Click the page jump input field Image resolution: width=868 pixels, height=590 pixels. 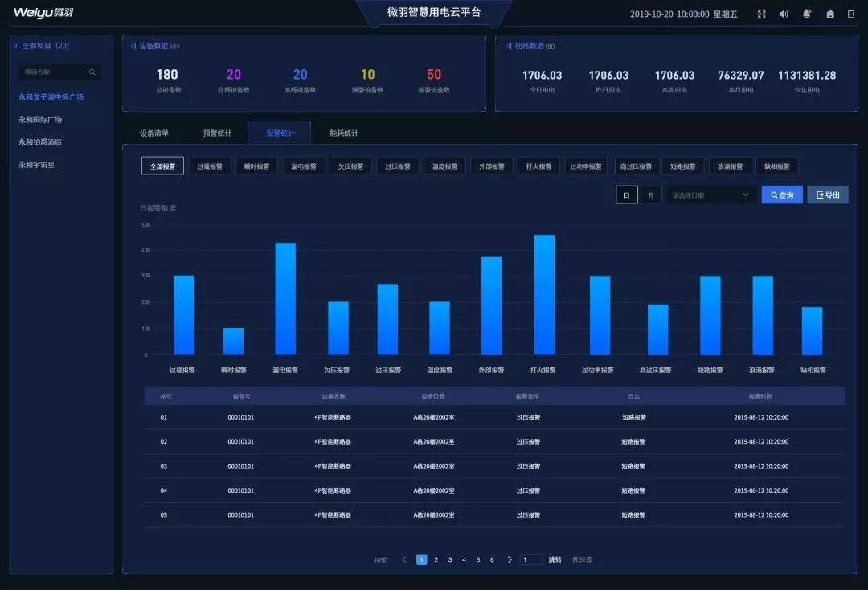tap(531, 559)
